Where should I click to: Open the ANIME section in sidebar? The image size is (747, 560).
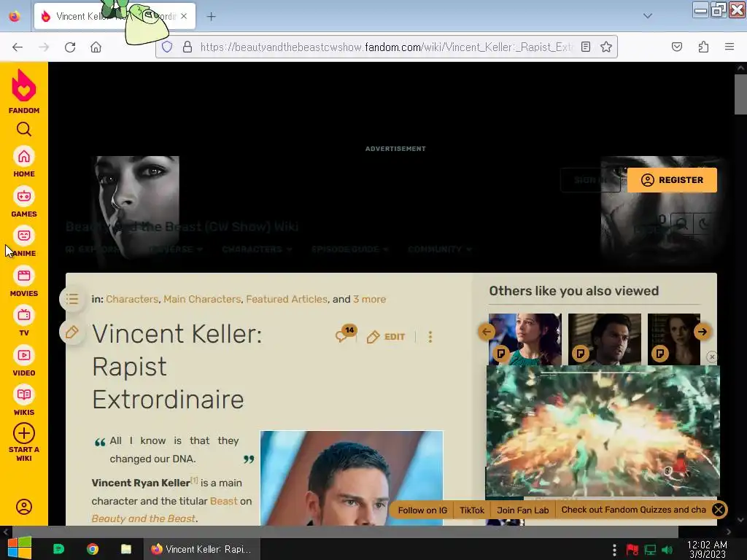tap(24, 242)
